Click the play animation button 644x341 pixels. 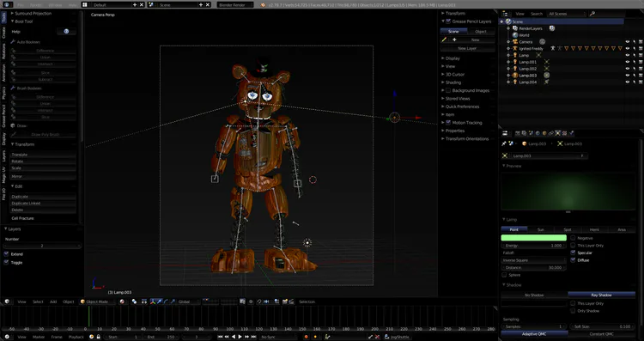[240, 337]
